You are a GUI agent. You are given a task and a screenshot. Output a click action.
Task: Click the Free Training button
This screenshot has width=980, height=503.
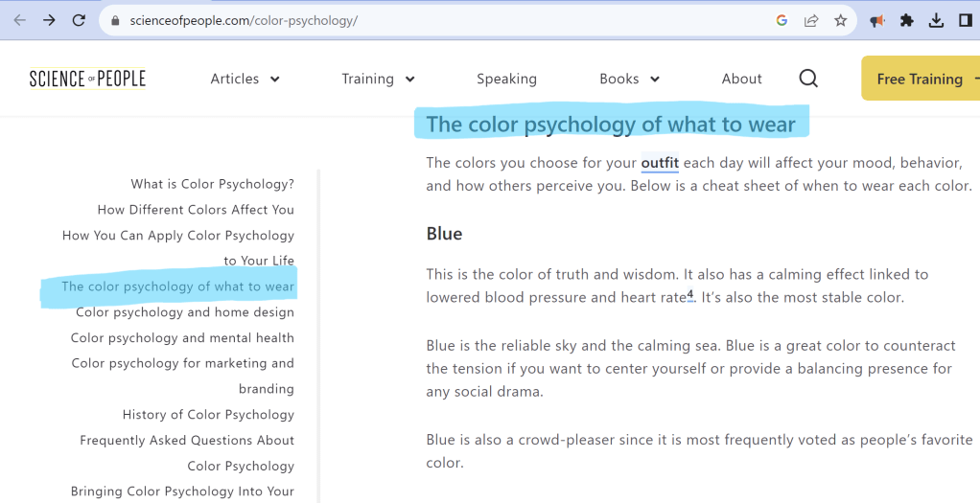919,79
